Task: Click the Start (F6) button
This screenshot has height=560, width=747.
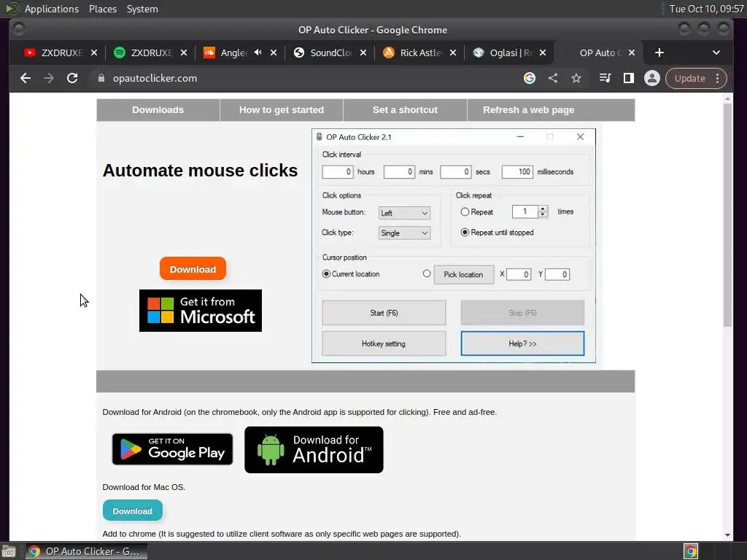Action: click(384, 313)
